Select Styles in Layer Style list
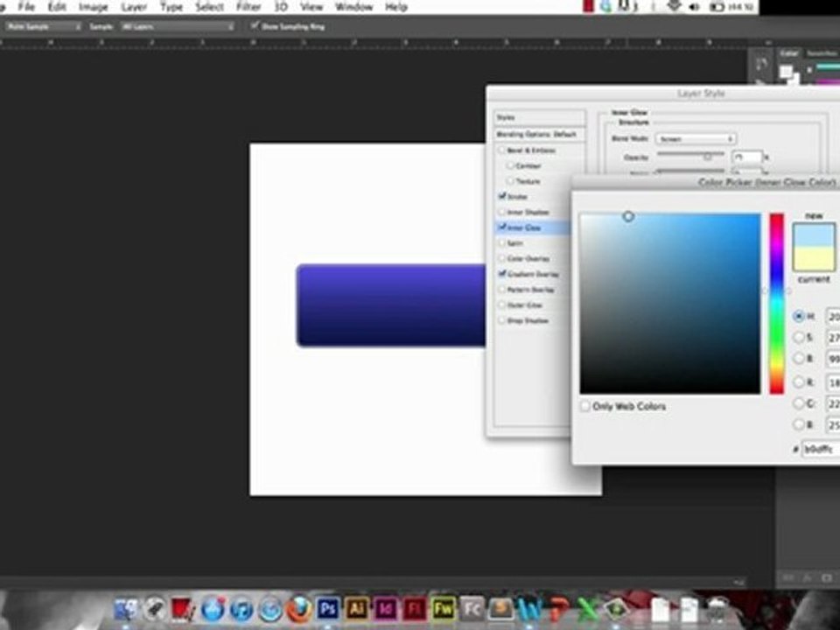Viewport: 840px width, 630px height. tap(540, 117)
